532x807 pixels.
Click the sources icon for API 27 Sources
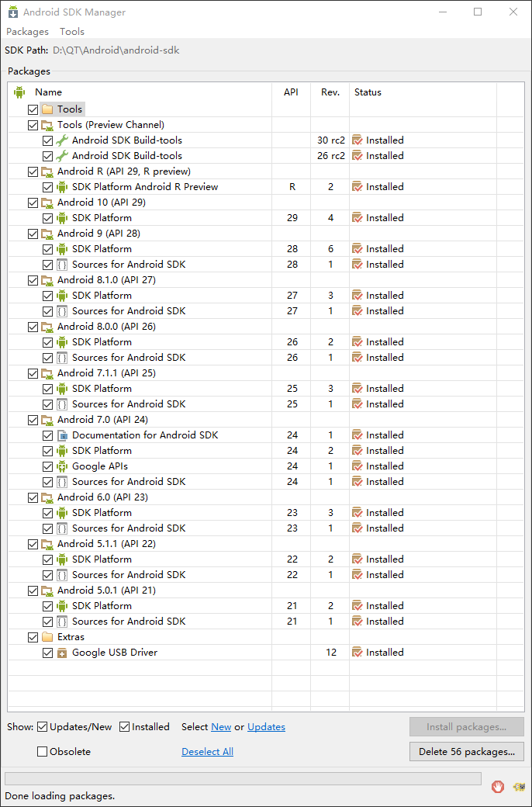(x=62, y=311)
